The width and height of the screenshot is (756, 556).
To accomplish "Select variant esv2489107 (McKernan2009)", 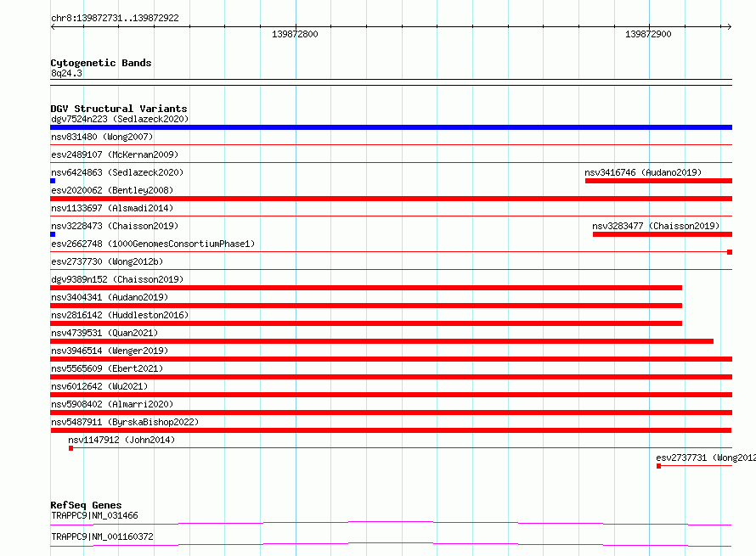I will 115,154.
